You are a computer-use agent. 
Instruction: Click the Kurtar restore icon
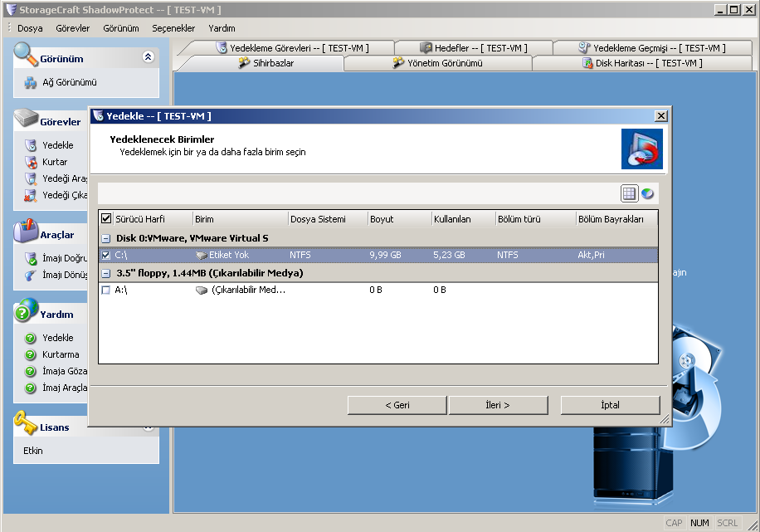(31, 162)
